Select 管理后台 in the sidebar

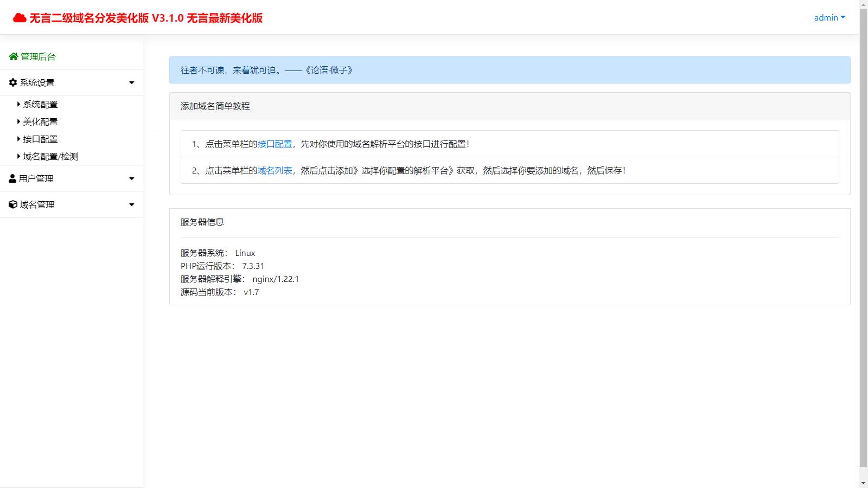click(37, 56)
